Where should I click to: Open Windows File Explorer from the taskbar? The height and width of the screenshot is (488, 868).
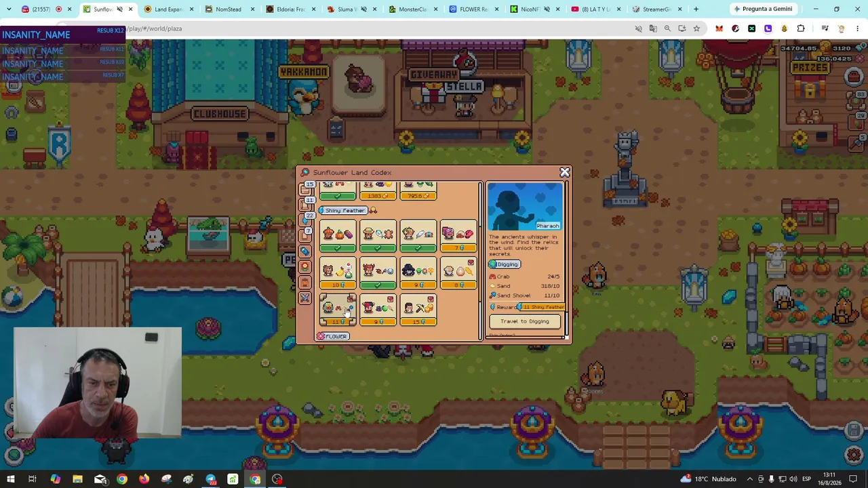(77, 479)
